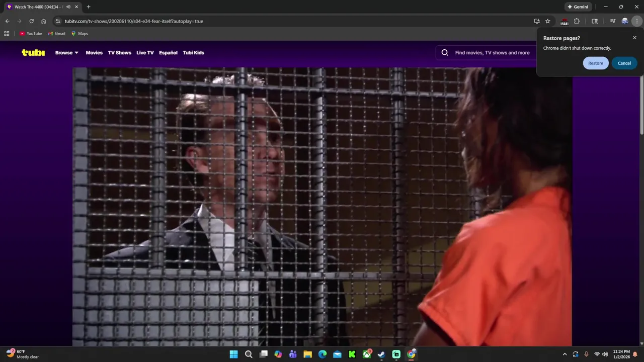Open the red extension with 15641 badge
Screen dimensions: 644x362
(565, 22)
